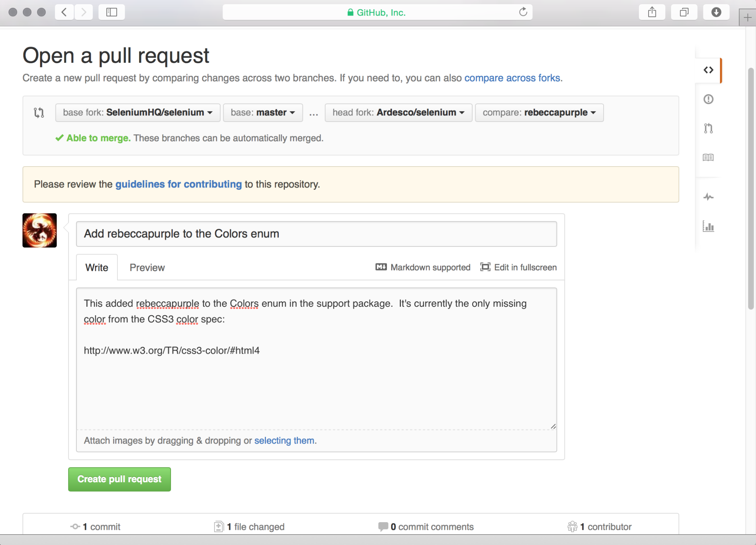Open the Safari share button
The height and width of the screenshot is (545, 756).
[652, 12]
